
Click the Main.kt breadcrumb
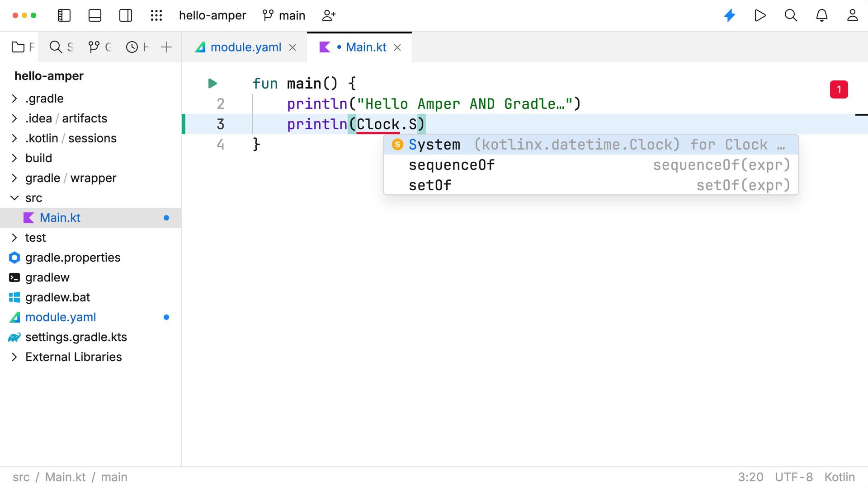coord(66,477)
